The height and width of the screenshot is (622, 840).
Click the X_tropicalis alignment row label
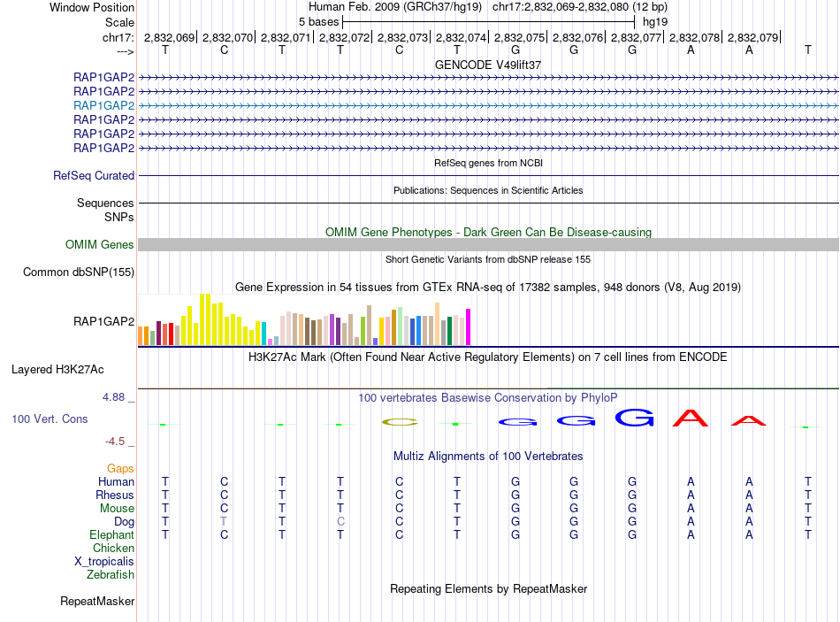pyautogui.click(x=104, y=562)
